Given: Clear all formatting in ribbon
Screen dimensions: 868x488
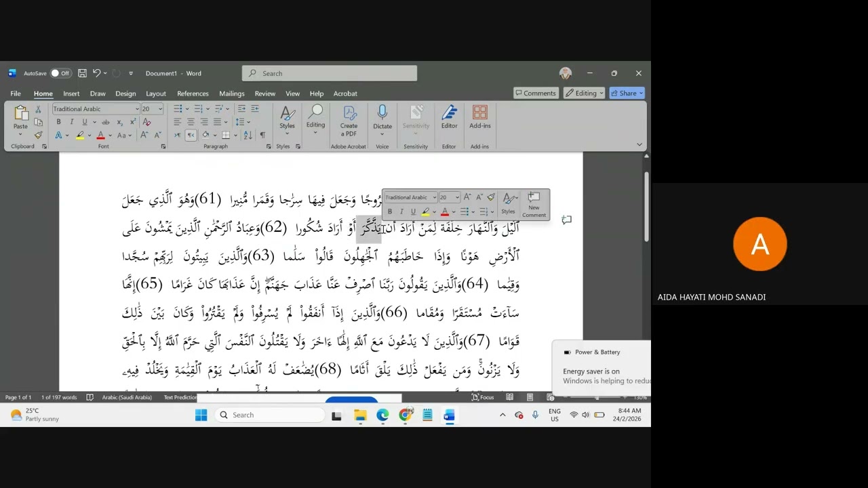Looking at the screenshot, I should coord(146,122).
